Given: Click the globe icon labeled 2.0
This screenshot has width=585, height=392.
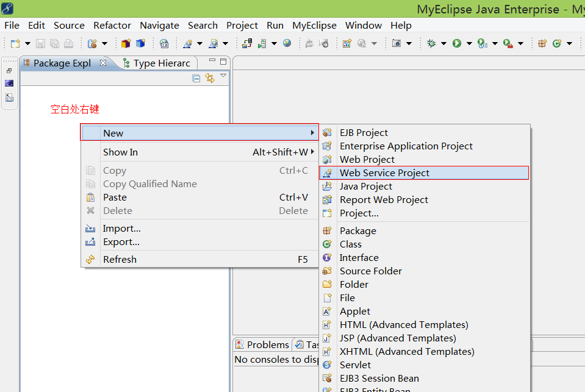Looking at the screenshot, I should (x=164, y=44).
